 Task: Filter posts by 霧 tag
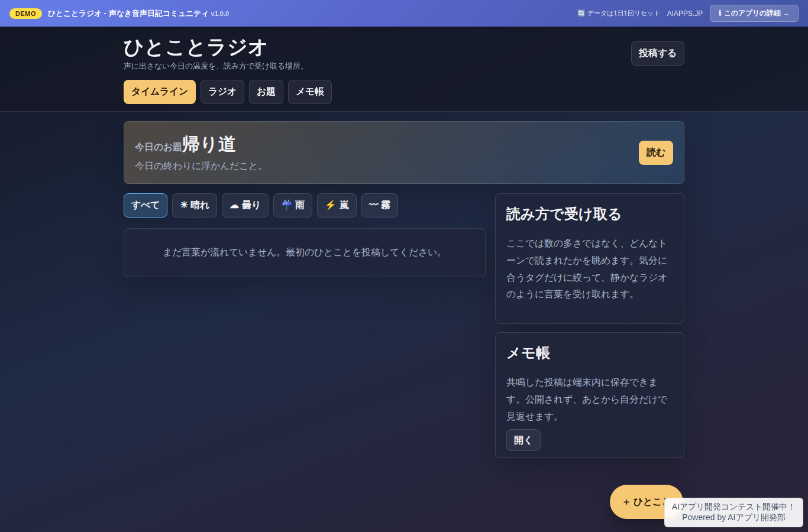pos(380,205)
